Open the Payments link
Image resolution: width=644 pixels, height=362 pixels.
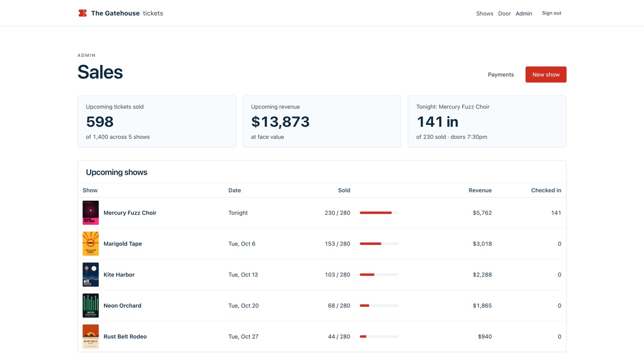501,74
